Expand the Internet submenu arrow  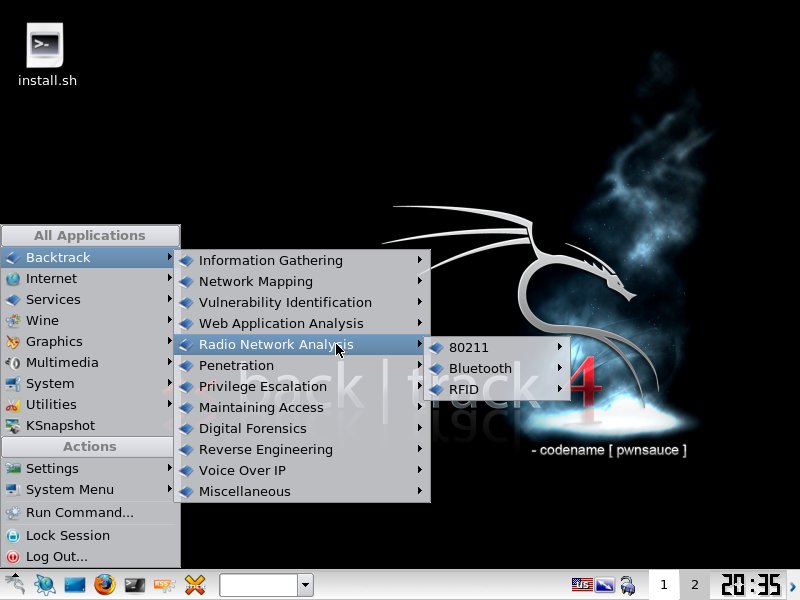[x=169, y=278]
